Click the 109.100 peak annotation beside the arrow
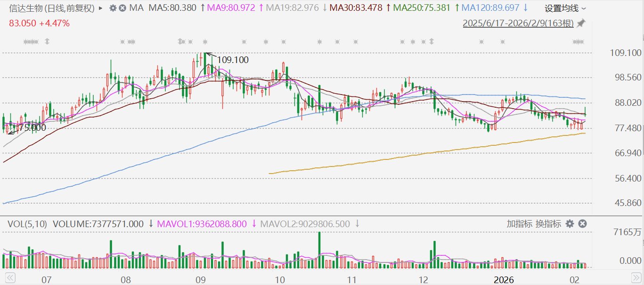The image size is (644, 285). tap(233, 60)
